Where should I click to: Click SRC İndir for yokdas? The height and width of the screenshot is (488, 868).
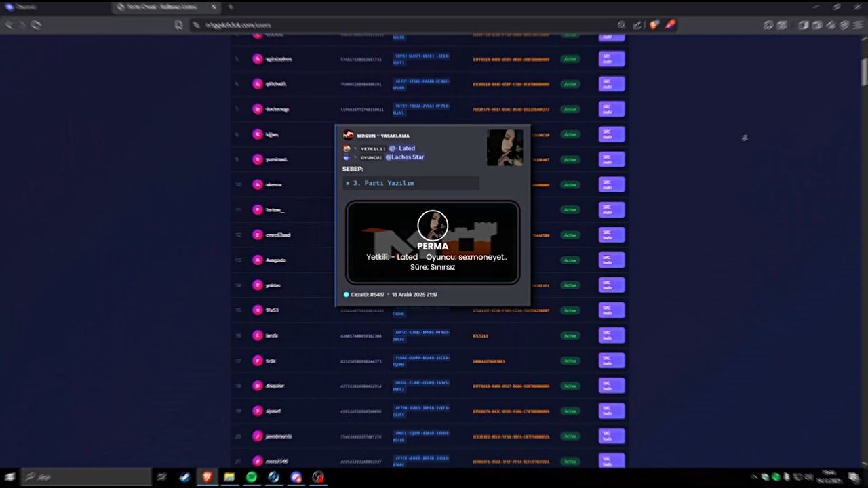click(611, 285)
